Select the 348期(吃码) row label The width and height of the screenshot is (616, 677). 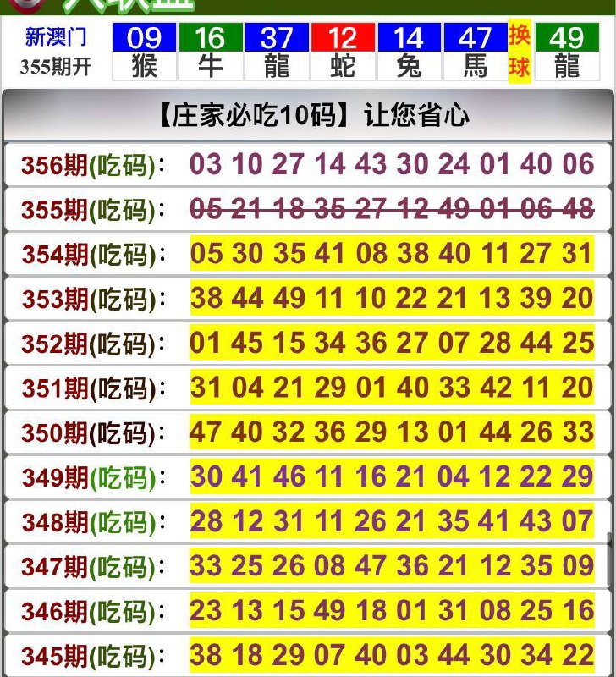(x=93, y=522)
